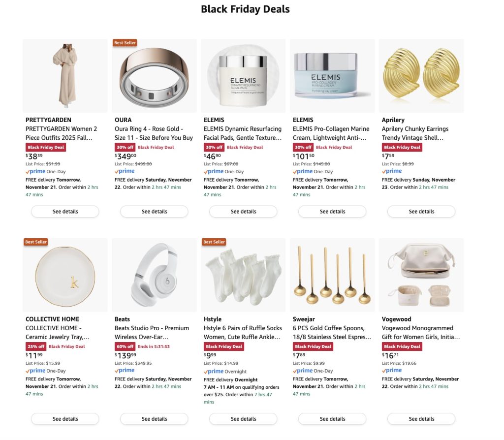Click the Black Friday Deal badge for Aprilery earrings
This screenshot has width=504, height=440.
tap(402, 147)
